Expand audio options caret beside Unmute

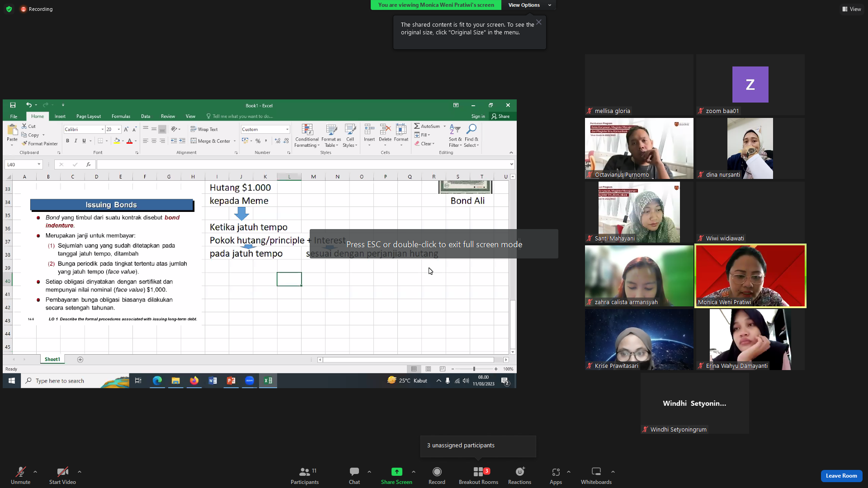point(35,472)
